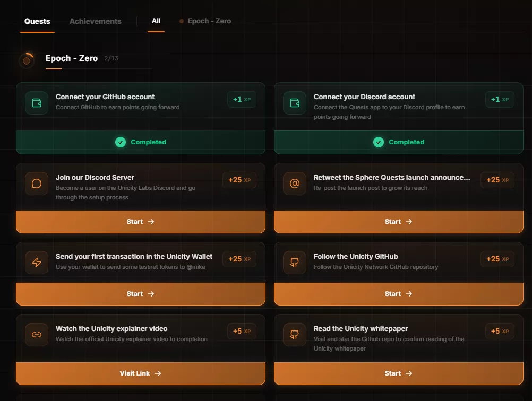Select the Quests tab

tap(37, 21)
